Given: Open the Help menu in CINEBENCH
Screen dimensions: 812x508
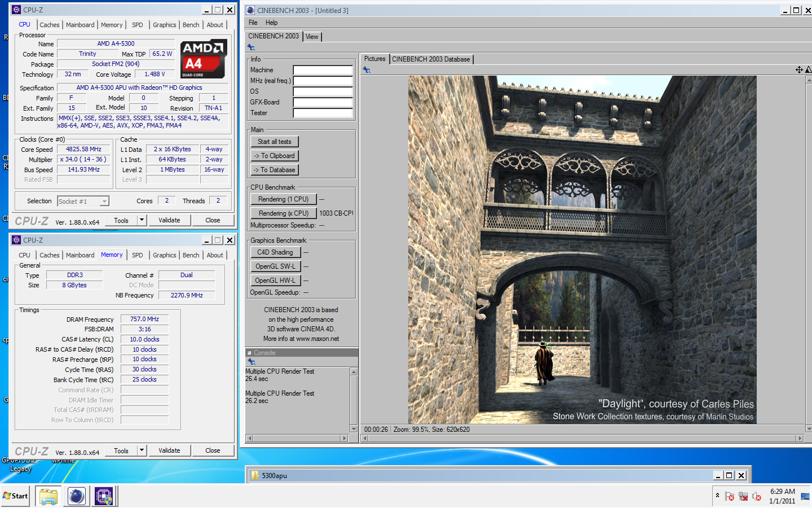Looking at the screenshot, I should (272, 23).
